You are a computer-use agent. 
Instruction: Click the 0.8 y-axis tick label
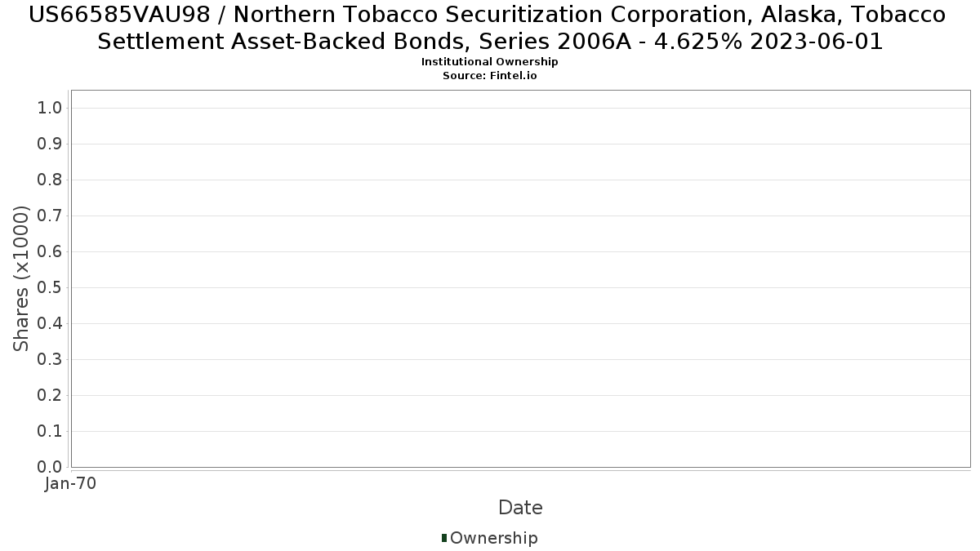(51, 180)
